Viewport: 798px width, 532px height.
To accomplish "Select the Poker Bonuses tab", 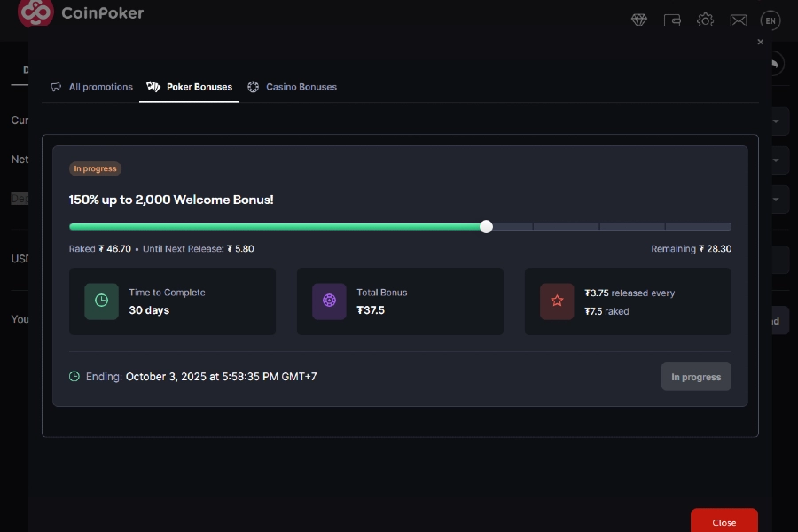I will [x=189, y=86].
